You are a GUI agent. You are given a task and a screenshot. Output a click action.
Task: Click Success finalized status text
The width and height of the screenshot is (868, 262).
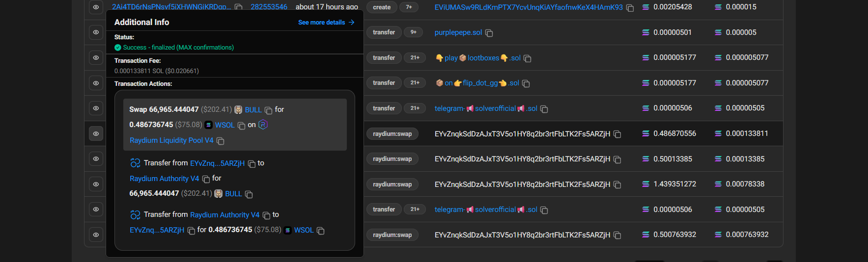[x=178, y=48]
